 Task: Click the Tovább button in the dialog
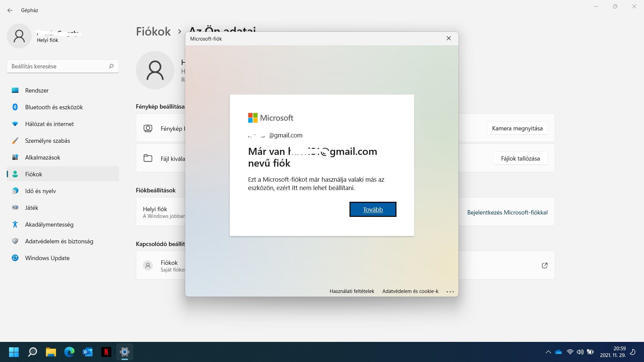(373, 209)
